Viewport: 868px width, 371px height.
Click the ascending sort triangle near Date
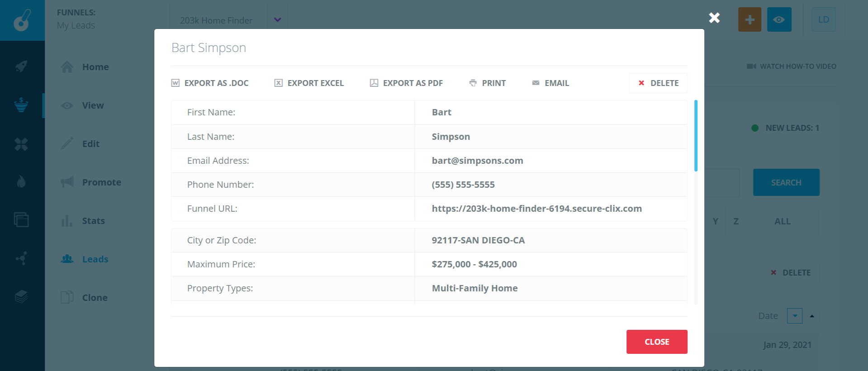pyautogui.click(x=812, y=316)
